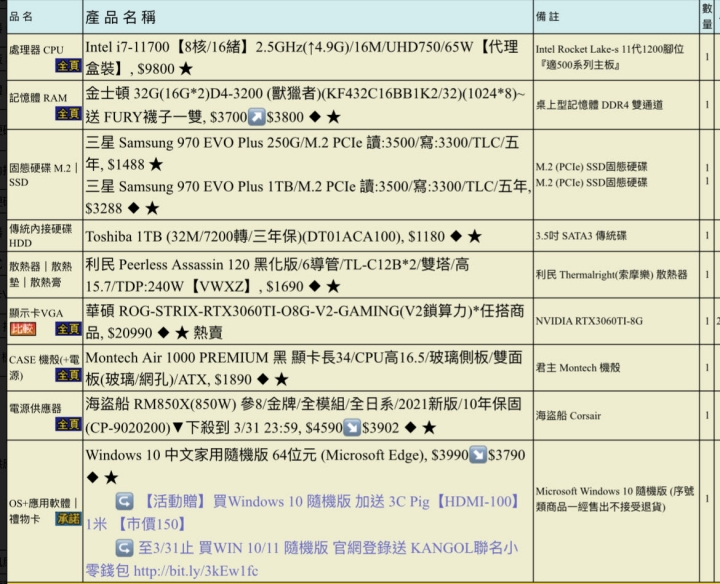
Task: Click Intel Rocket Lake-s 11代 note
Action: (x=610, y=57)
